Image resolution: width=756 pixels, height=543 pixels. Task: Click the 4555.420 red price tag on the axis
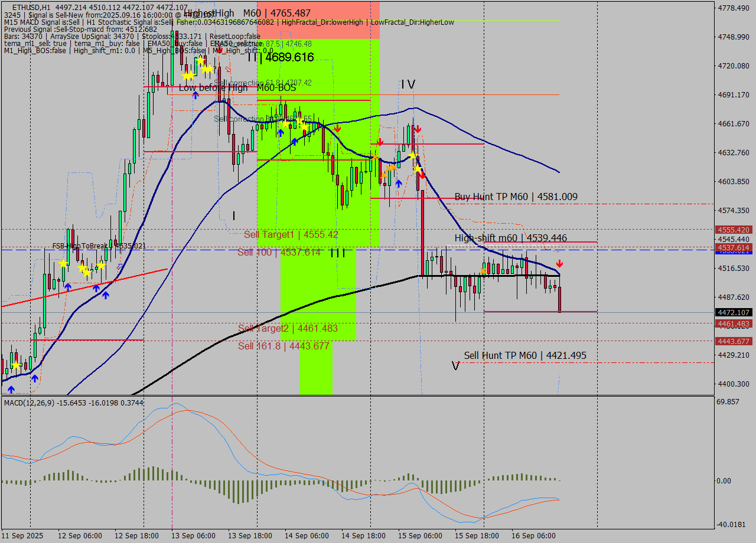tap(733, 230)
